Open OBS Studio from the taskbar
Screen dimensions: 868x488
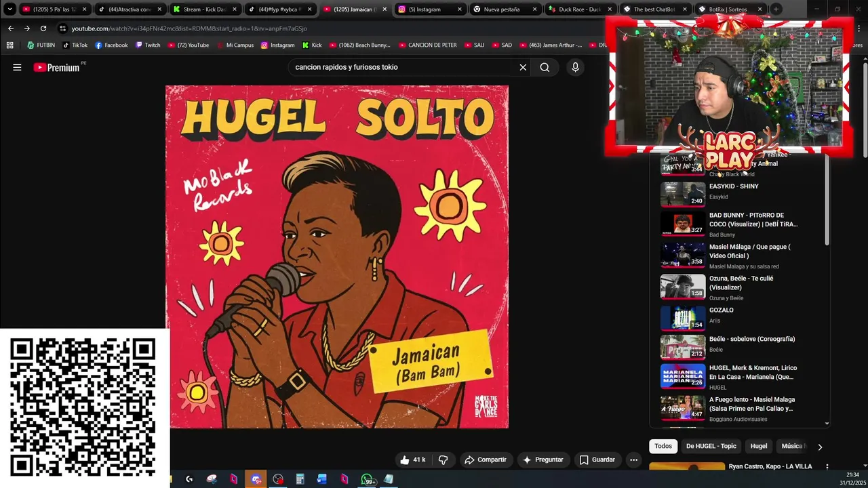click(278, 479)
